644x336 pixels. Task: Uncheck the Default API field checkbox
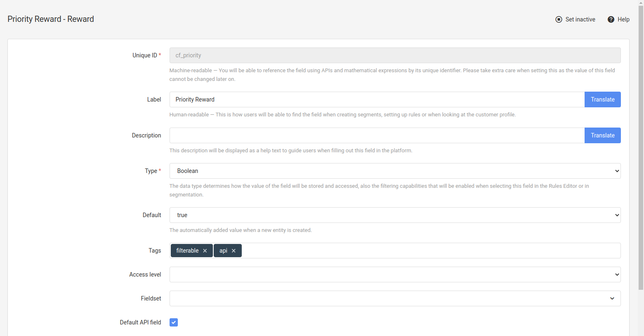[x=174, y=322]
